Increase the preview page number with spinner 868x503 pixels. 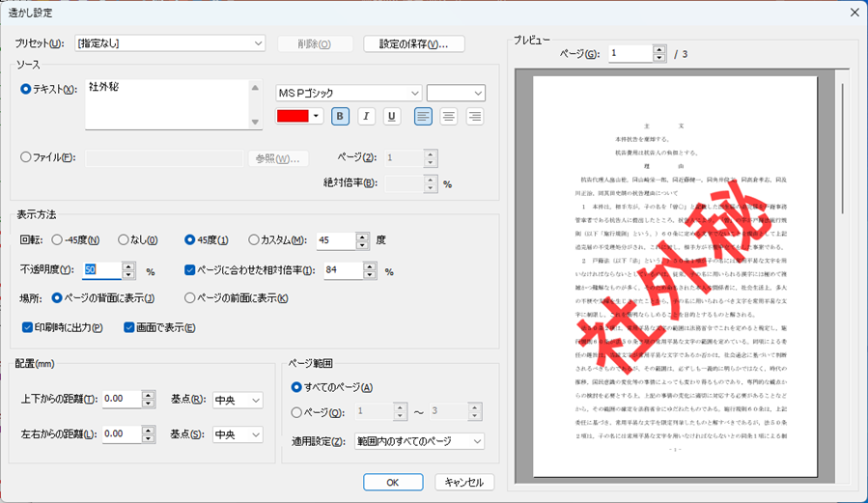659,49
